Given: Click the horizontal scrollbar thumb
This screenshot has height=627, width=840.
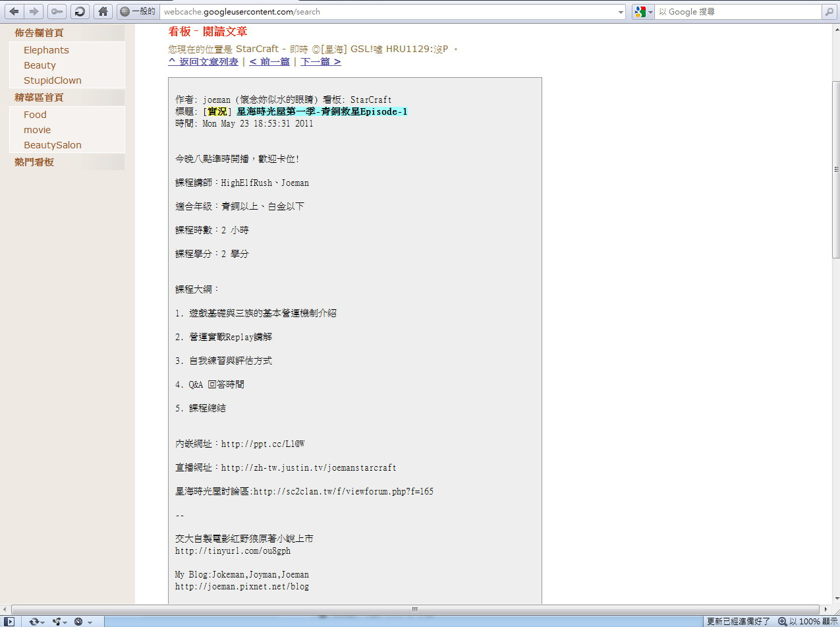Looking at the screenshot, I should point(415,609).
